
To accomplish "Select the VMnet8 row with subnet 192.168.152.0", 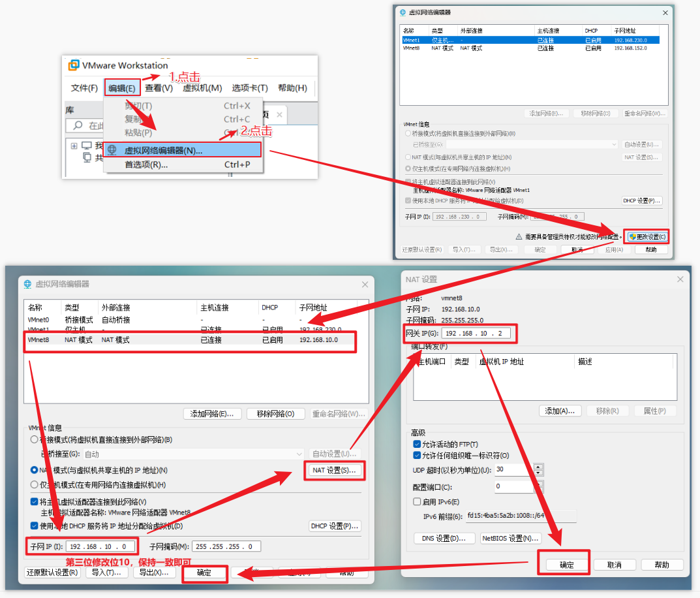I will pos(530,48).
